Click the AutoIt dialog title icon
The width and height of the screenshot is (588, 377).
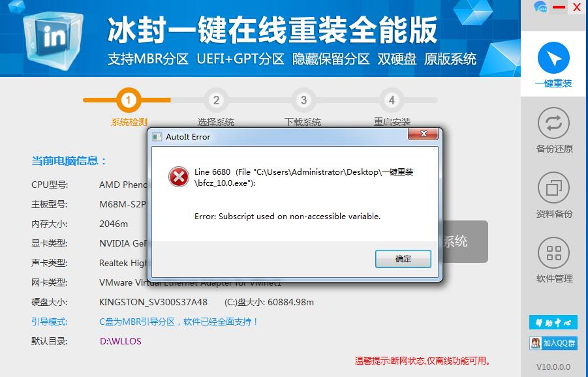point(157,137)
